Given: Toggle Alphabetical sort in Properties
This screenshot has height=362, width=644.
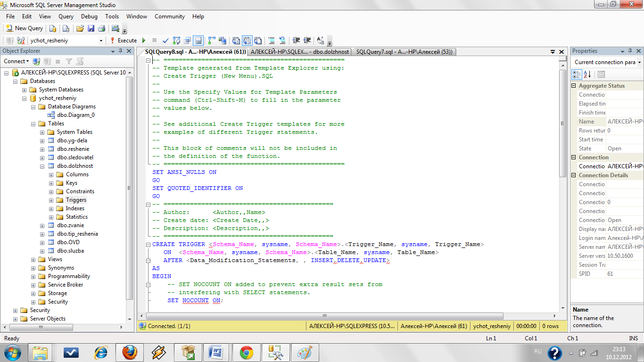Looking at the screenshot, I should [x=587, y=74].
